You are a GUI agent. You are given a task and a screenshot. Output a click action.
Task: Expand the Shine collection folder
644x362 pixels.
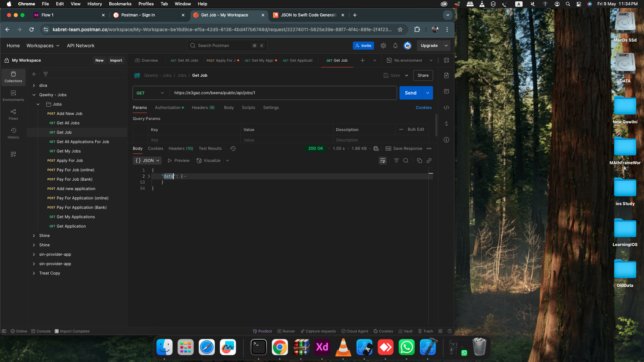click(34, 236)
